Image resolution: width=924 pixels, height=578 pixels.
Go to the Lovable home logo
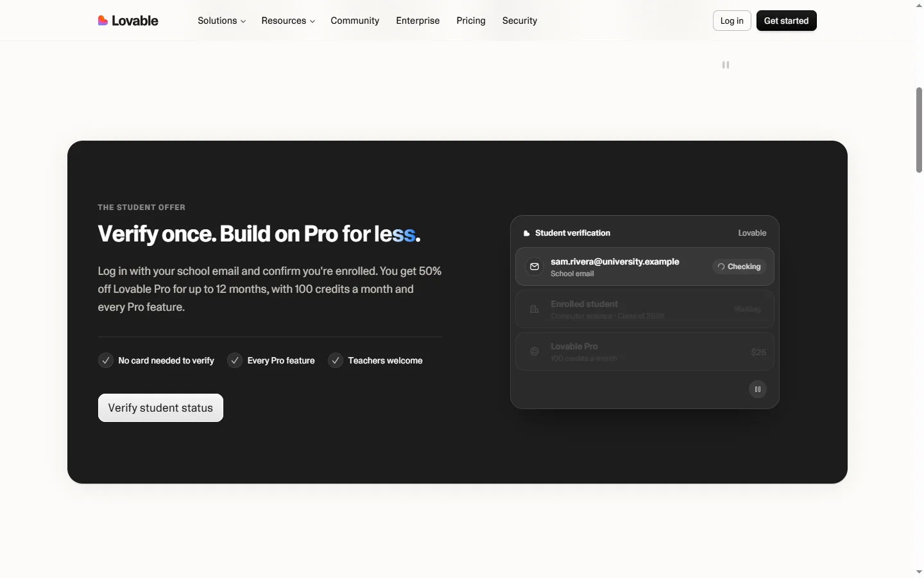tap(128, 21)
